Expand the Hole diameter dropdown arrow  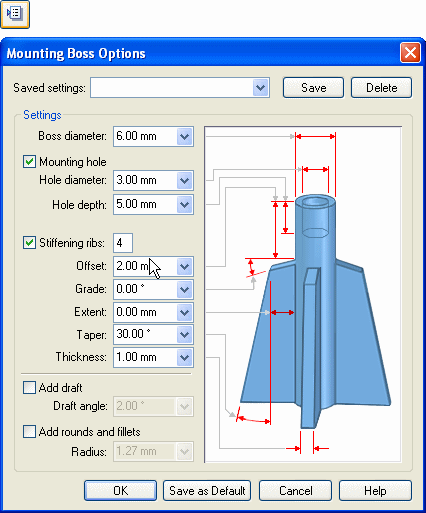click(x=185, y=180)
